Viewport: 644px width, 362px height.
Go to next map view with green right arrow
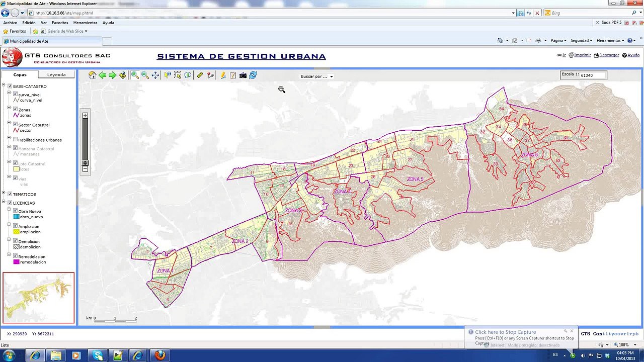[x=113, y=75]
